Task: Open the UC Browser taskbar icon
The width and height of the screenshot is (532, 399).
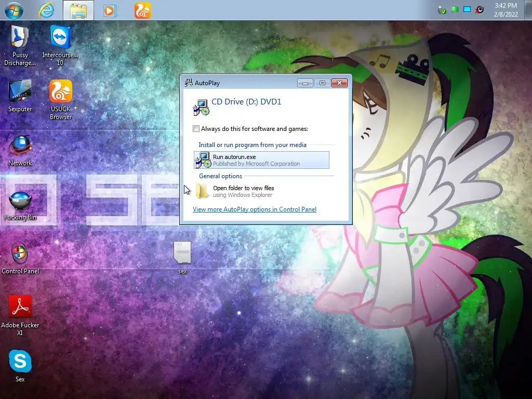Action: [142, 10]
